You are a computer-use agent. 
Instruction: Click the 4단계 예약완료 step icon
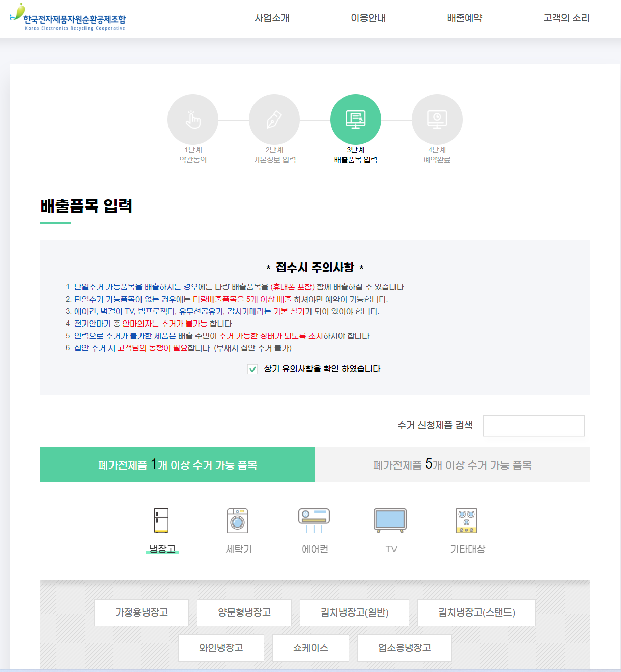click(x=437, y=120)
